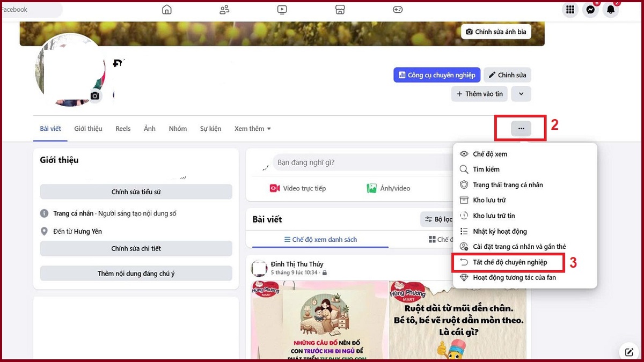Open the Facebook Home icon
Image resolution: width=644 pixels, height=362 pixels.
tap(167, 10)
